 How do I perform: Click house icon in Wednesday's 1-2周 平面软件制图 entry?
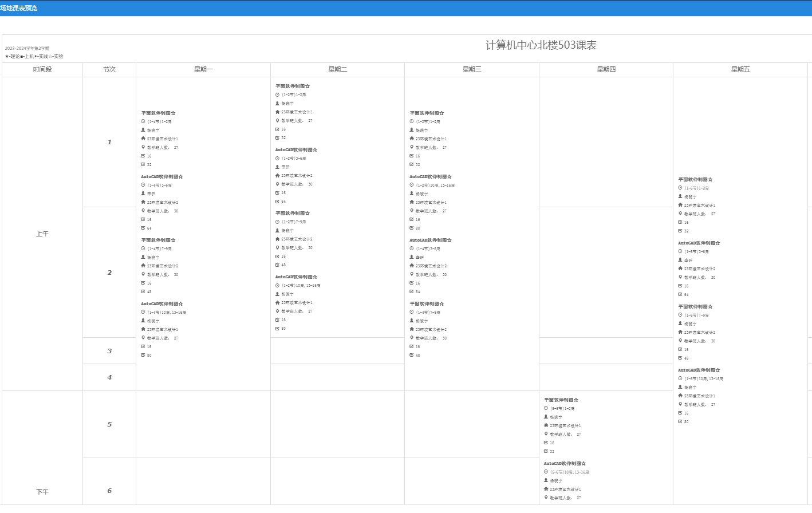point(411,139)
